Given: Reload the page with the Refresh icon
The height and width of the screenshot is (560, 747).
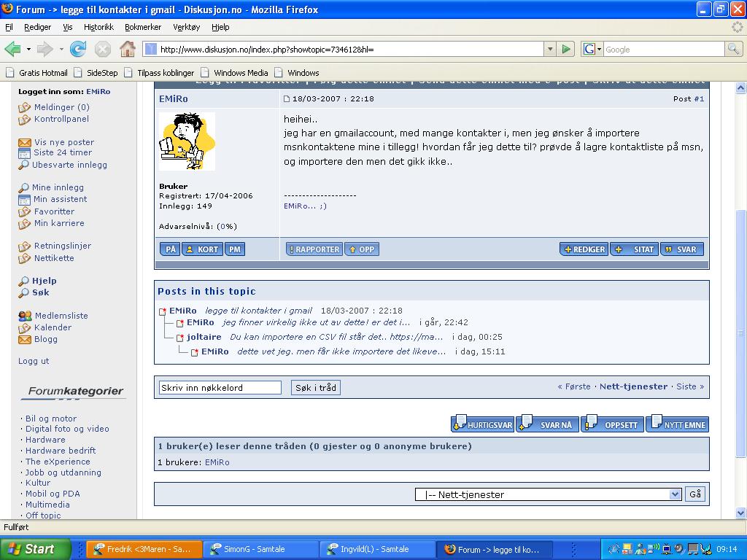Looking at the screenshot, I should [78, 49].
